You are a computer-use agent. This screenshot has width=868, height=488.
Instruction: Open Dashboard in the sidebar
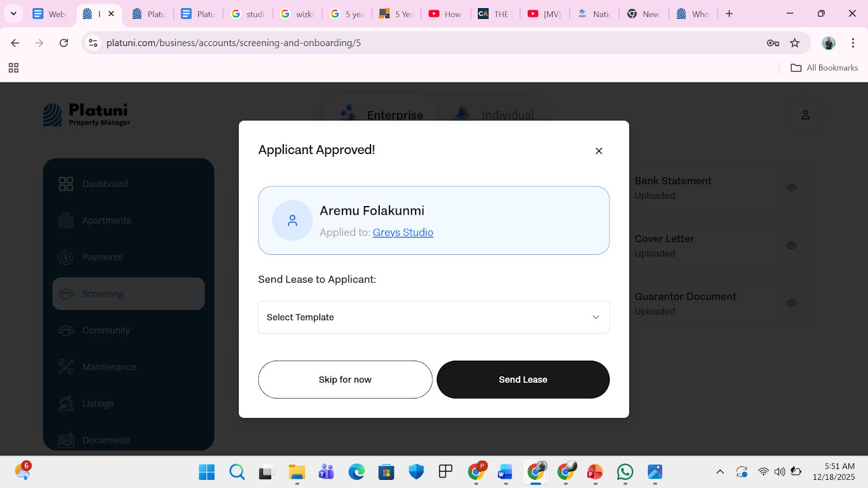[129, 184]
